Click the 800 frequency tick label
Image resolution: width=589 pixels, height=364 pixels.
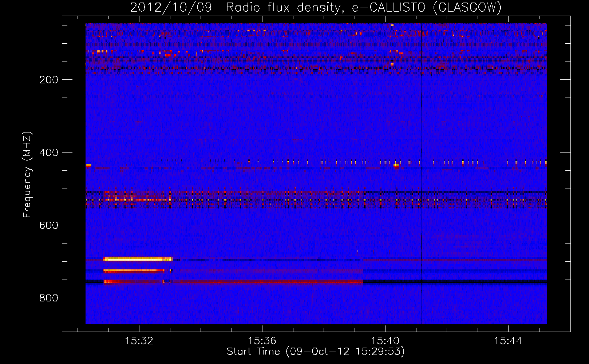[49, 298]
